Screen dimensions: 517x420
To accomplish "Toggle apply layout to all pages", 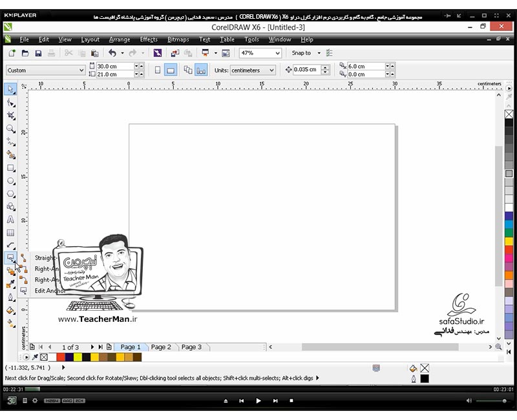I will 188,70.
